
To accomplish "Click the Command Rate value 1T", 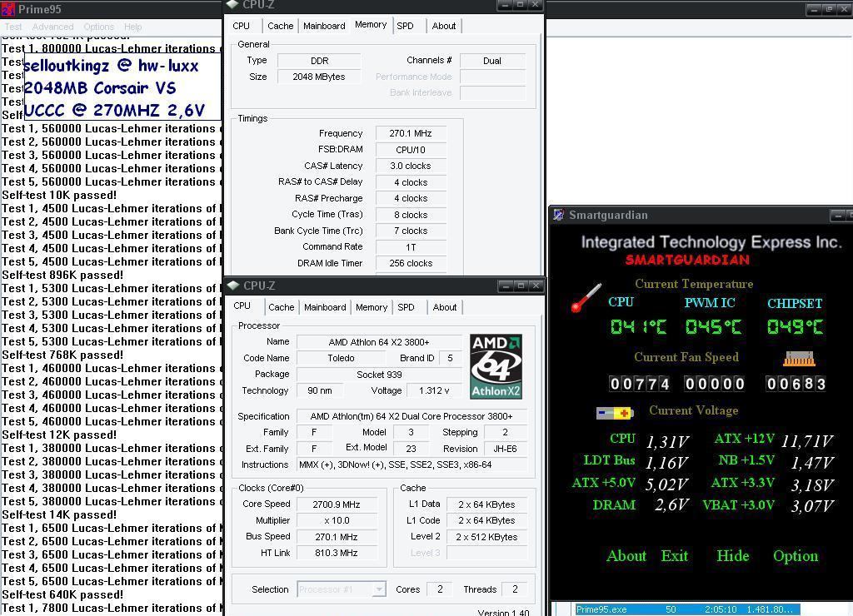I will [411, 247].
